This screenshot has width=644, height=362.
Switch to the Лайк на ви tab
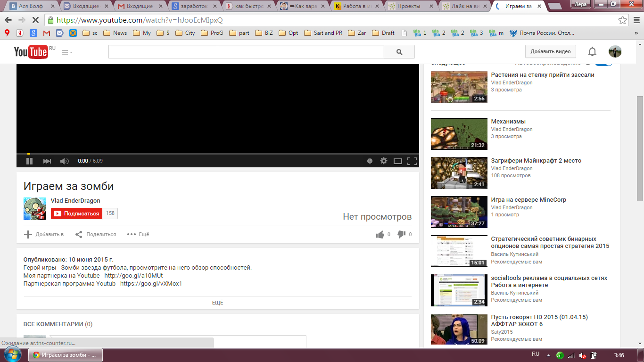pyautogui.click(x=464, y=7)
